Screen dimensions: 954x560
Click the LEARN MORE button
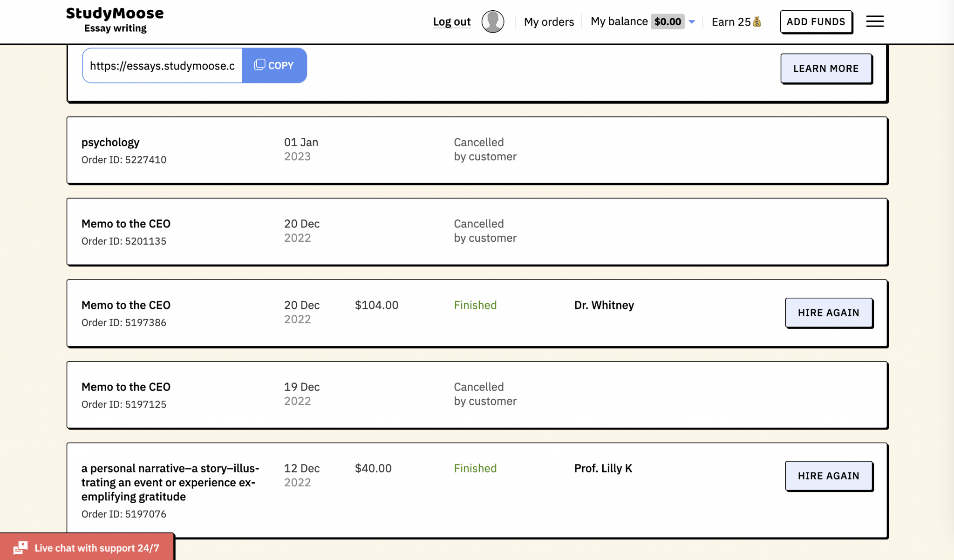(825, 68)
